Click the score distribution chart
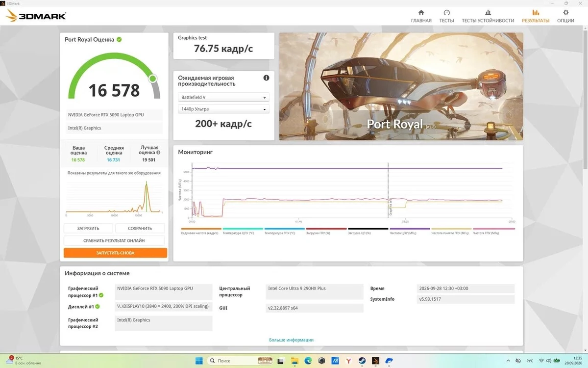 [x=114, y=197]
